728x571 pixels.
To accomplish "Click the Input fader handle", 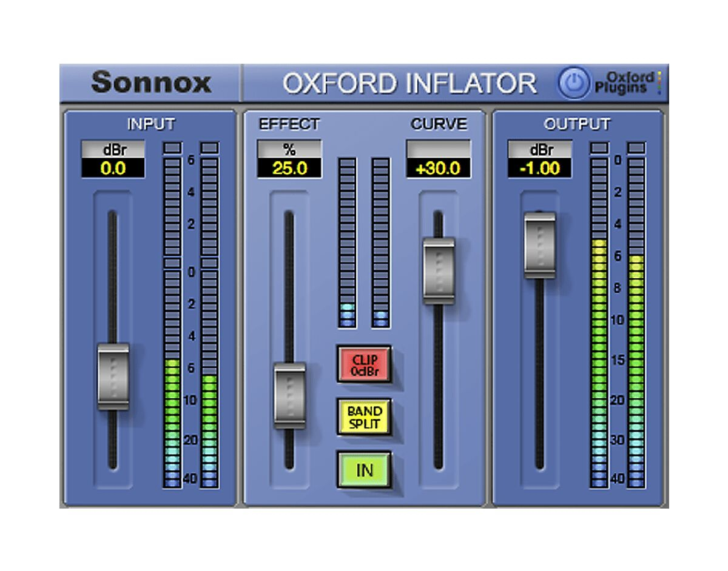I will click(113, 376).
